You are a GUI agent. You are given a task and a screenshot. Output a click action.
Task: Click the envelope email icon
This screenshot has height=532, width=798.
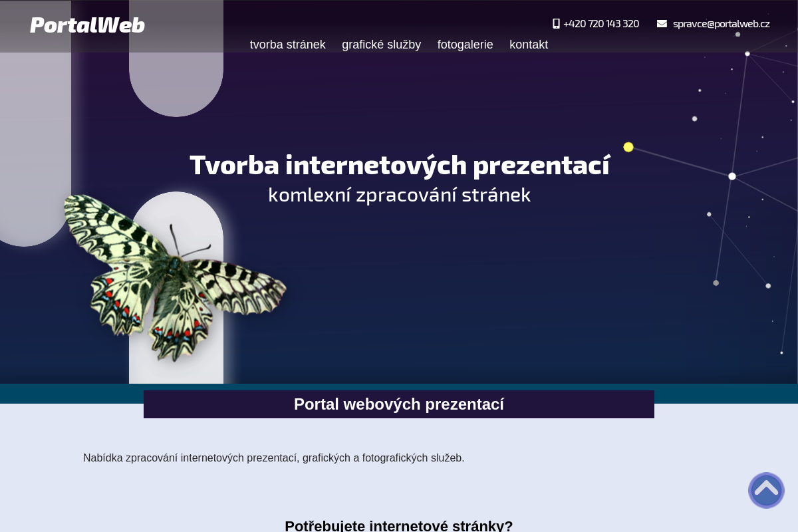point(662,23)
